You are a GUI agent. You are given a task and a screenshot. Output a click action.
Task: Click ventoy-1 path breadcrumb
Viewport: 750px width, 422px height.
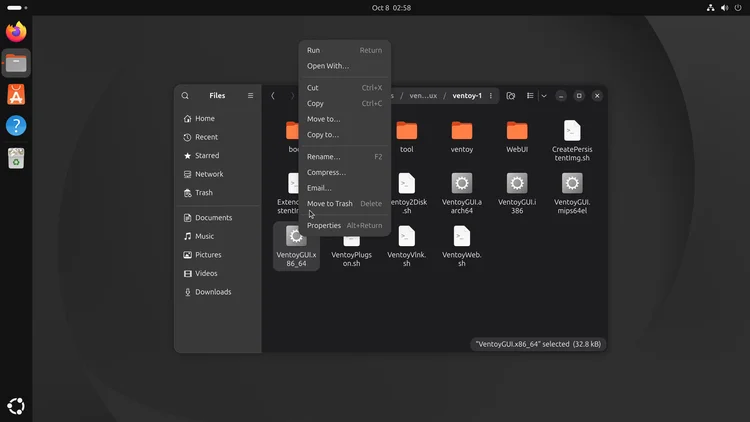467,96
